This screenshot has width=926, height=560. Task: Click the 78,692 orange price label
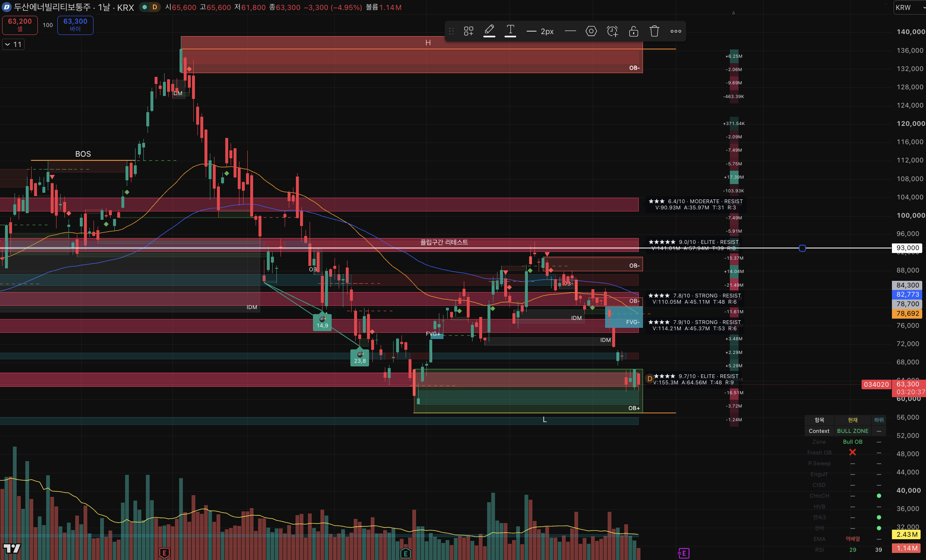coord(908,314)
